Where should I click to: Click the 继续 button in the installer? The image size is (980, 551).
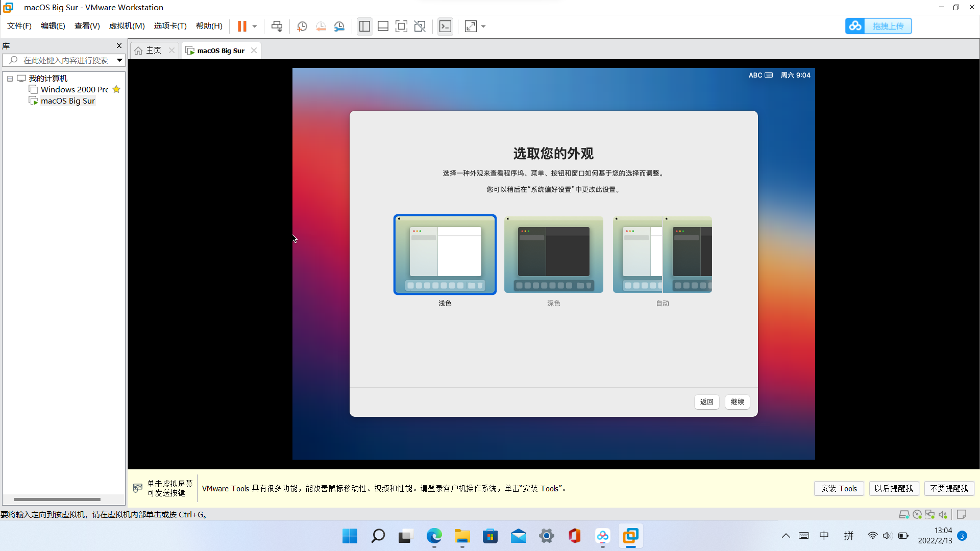[737, 402]
